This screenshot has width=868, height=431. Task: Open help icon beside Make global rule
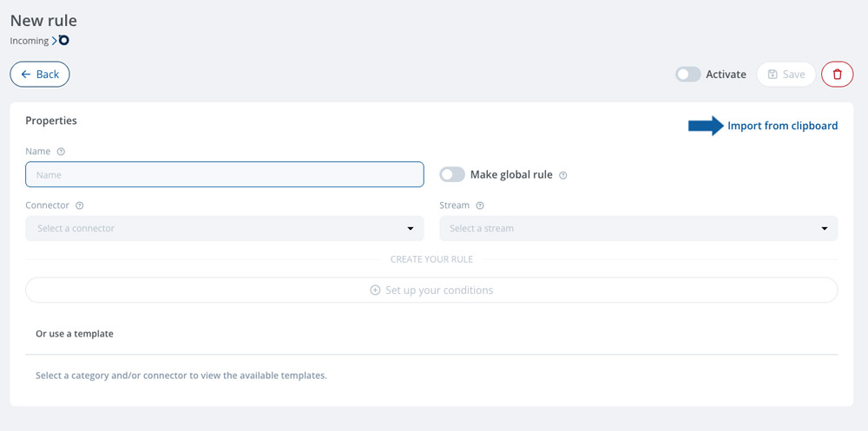[x=563, y=175]
